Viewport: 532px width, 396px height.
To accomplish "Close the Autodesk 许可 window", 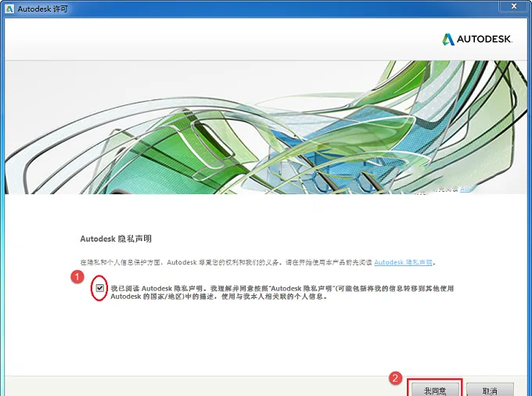I will point(514,6).
